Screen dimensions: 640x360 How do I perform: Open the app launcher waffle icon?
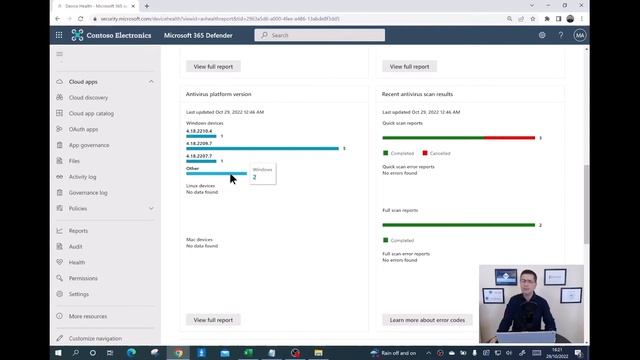pos(59,35)
